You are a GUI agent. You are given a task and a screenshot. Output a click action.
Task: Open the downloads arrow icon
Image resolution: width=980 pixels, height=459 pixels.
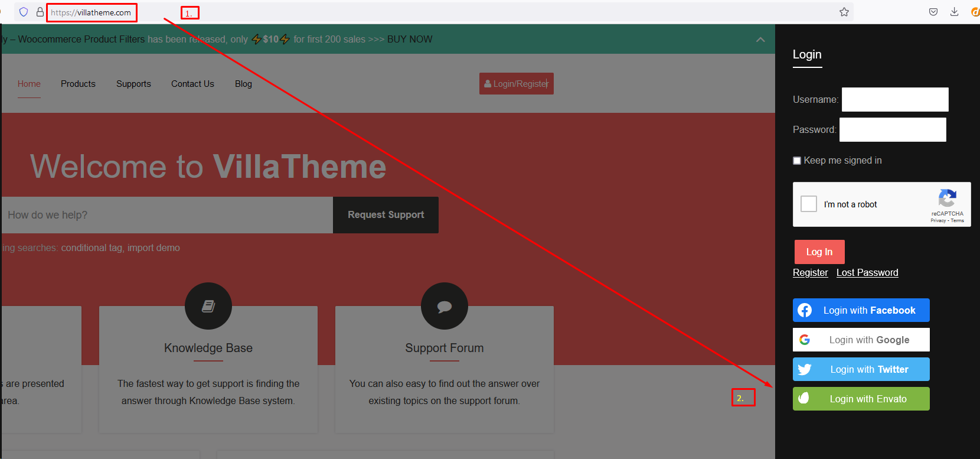[x=954, y=12]
